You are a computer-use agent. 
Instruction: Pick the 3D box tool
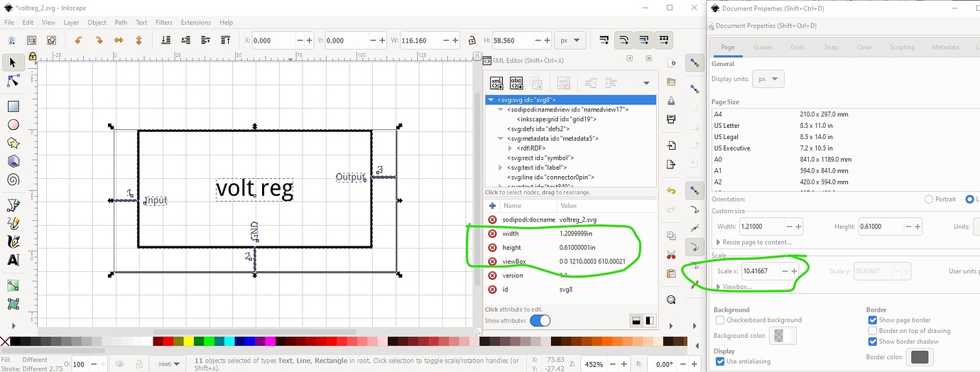point(13,161)
